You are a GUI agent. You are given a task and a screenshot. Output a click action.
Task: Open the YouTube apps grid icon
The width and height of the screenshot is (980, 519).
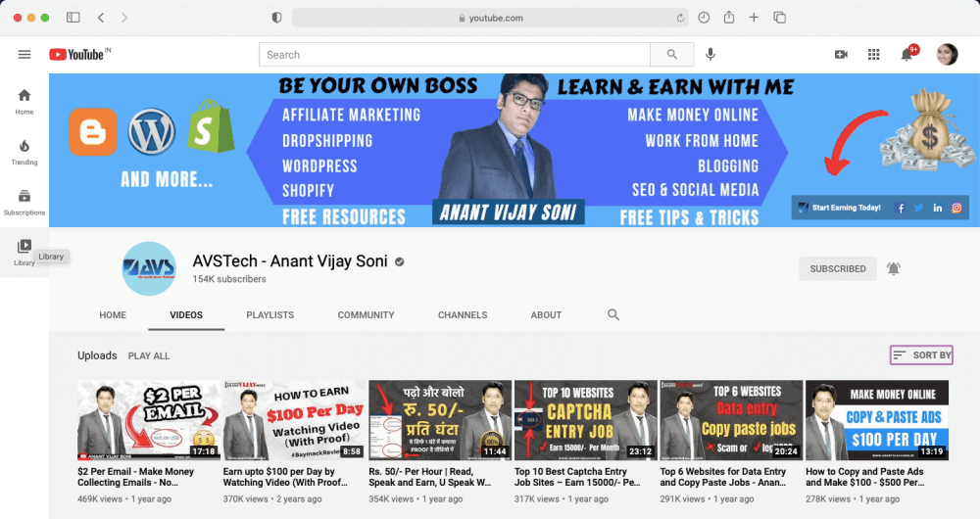tap(874, 54)
